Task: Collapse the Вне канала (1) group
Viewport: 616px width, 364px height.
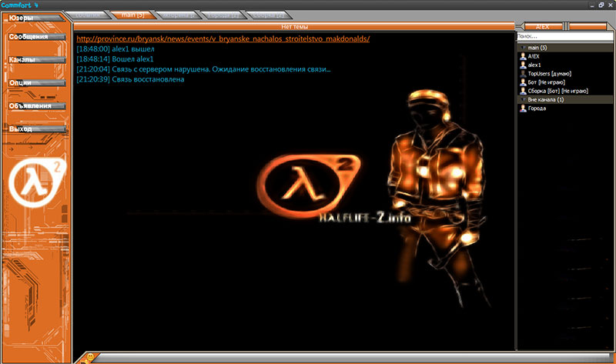Action: coord(522,99)
